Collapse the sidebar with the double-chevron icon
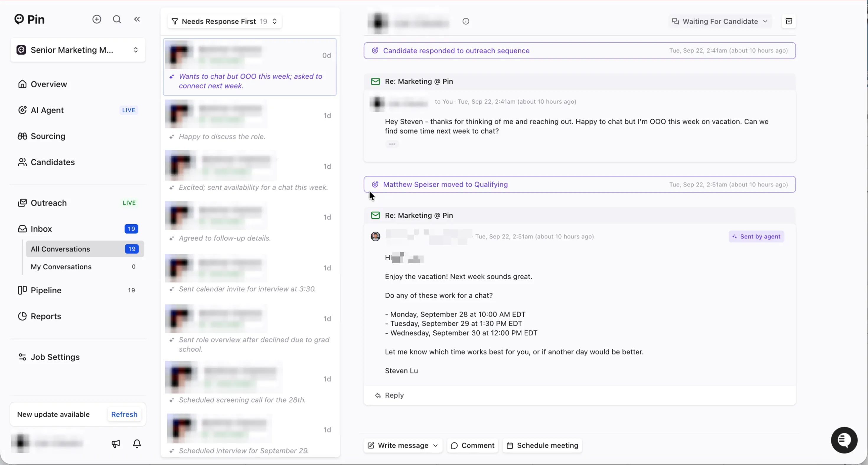Image resolution: width=868 pixels, height=465 pixels. [137, 19]
